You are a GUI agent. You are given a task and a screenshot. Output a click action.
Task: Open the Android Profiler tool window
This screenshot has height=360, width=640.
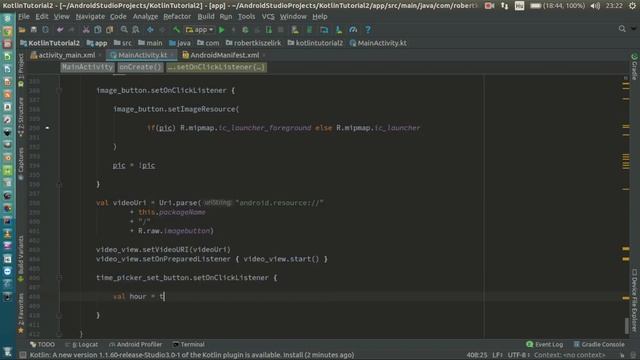pos(136,344)
